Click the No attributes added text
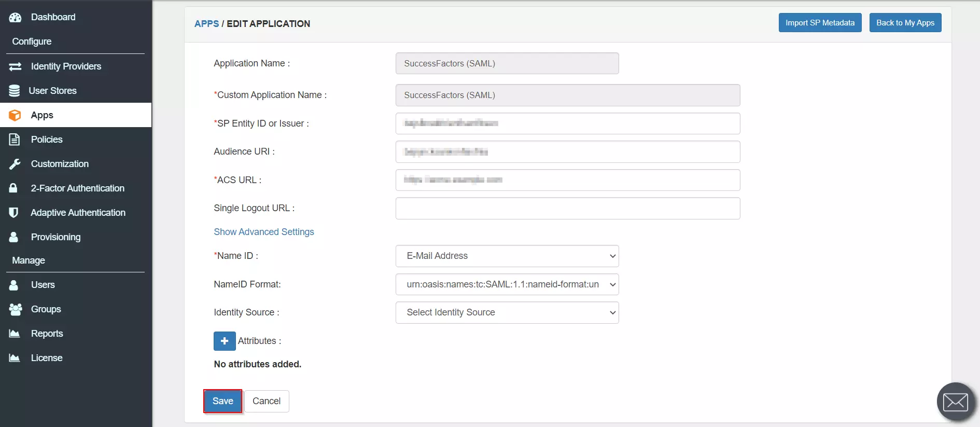The width and height of the screenshot is (980, 427). 258,364
